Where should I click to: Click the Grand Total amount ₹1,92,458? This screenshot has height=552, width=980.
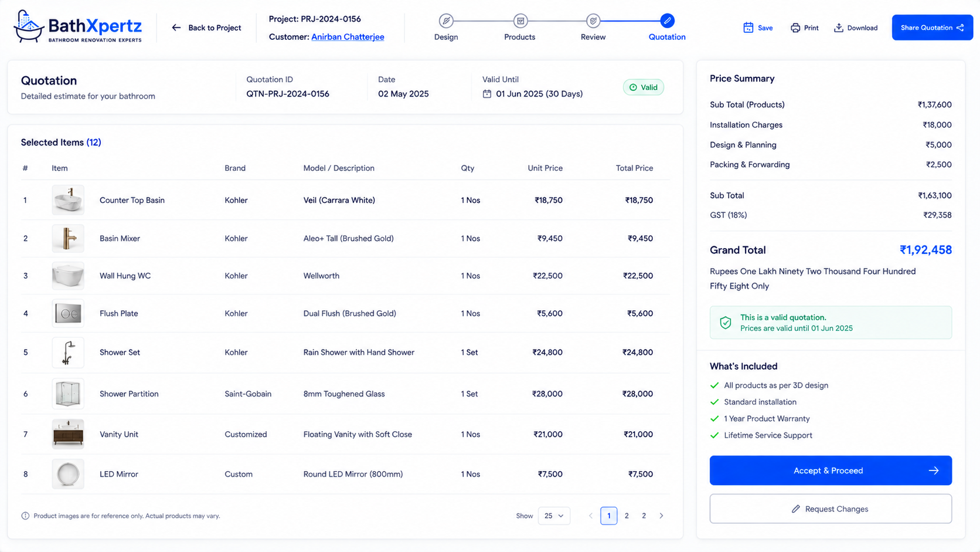click(x=925, y=250)
